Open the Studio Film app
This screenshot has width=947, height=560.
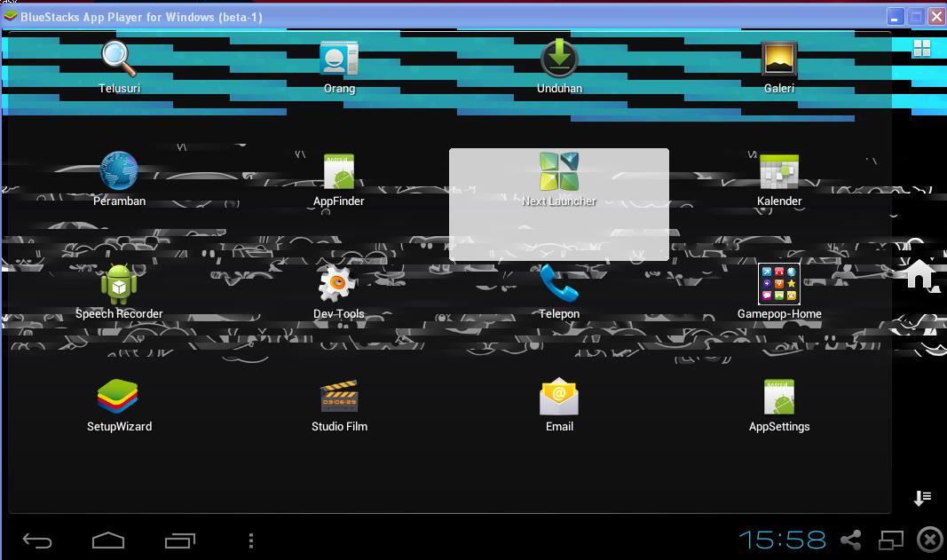[x=339, y=396]
